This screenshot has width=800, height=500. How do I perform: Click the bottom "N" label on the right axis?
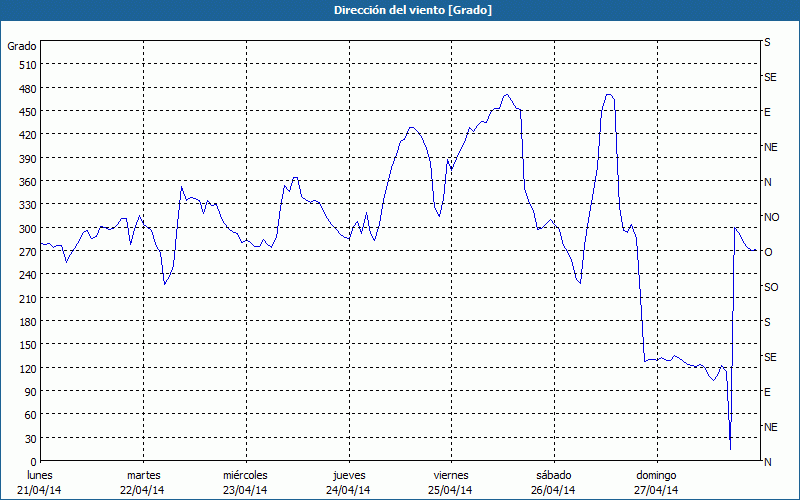[767, 461]
